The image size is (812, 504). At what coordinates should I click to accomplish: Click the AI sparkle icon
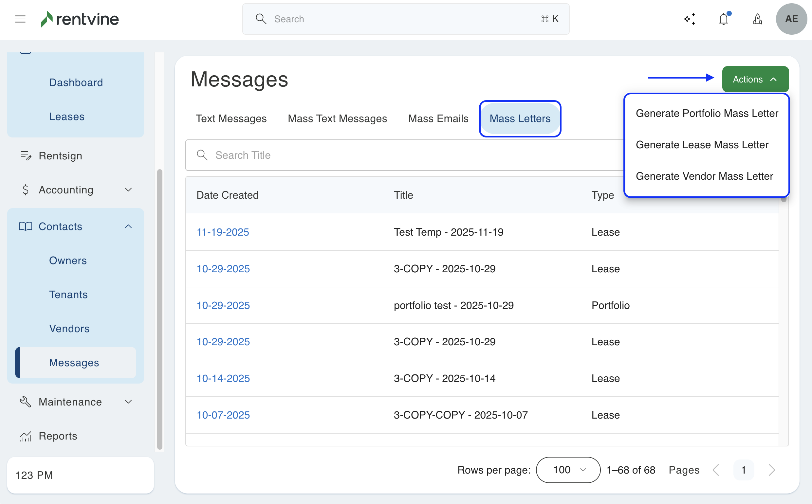coord(689,19)
